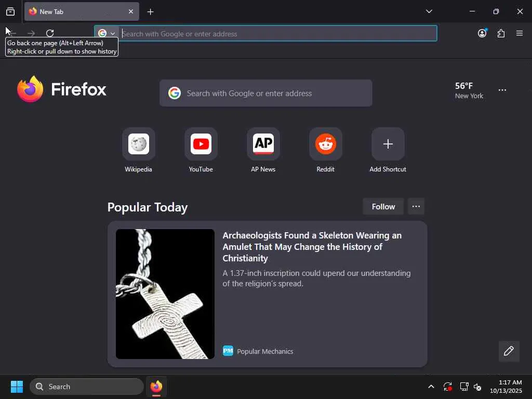
Task: Expand the list all tabs chevron
Action: [x=429, y=11]
